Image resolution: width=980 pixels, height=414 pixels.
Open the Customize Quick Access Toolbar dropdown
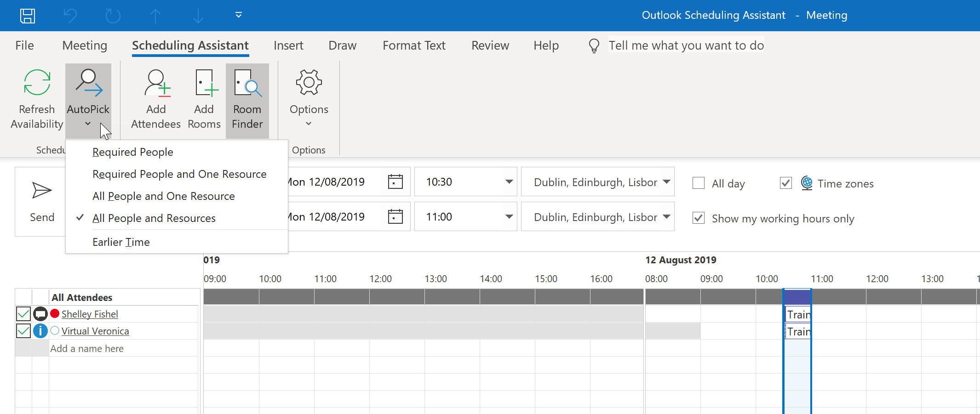(239, 15)
